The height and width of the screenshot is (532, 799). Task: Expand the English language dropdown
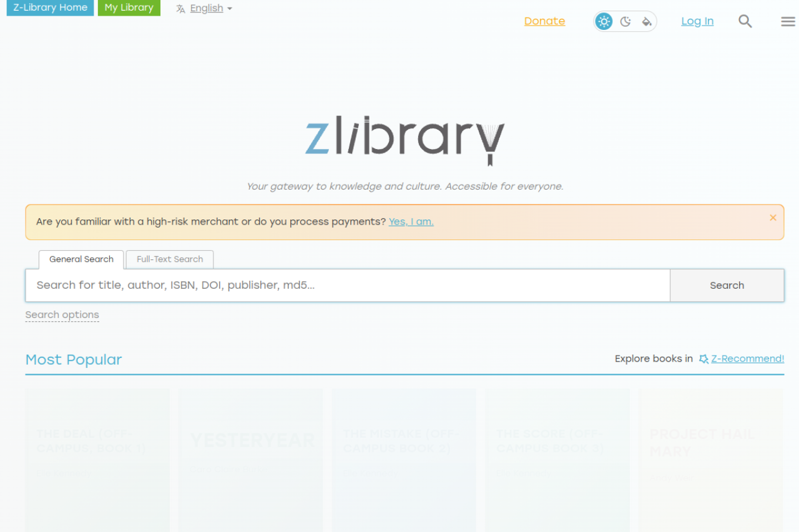pos(211,9)
